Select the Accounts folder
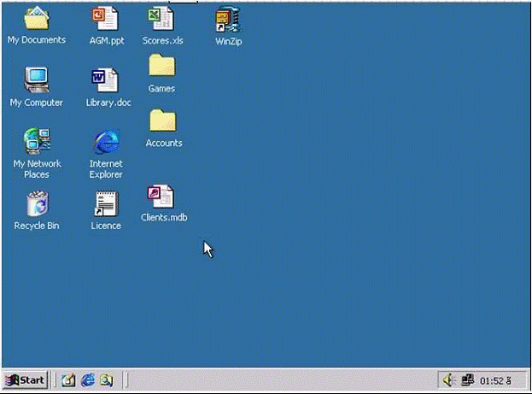Image resolution: width=532 pixels, height=394 pixels. (x=163, y=121)
